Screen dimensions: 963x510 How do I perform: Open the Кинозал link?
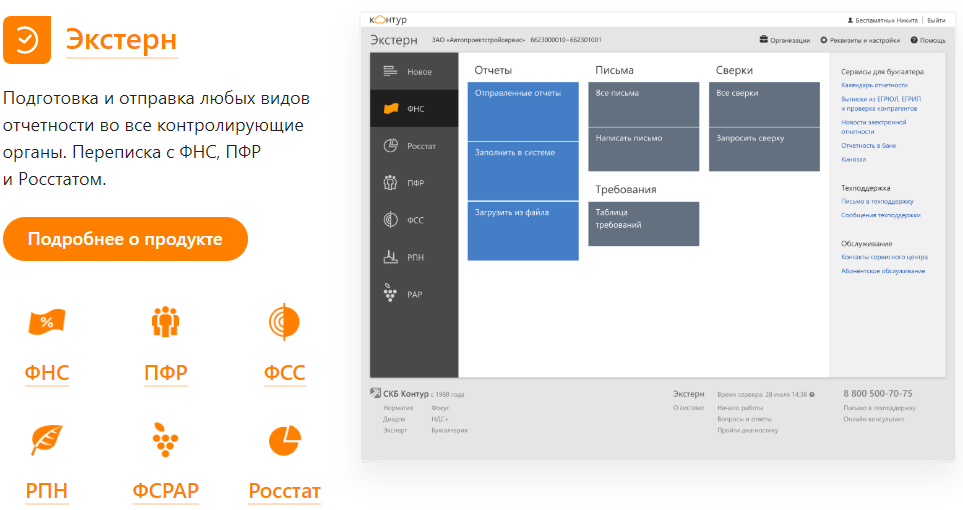click(853, 159)
